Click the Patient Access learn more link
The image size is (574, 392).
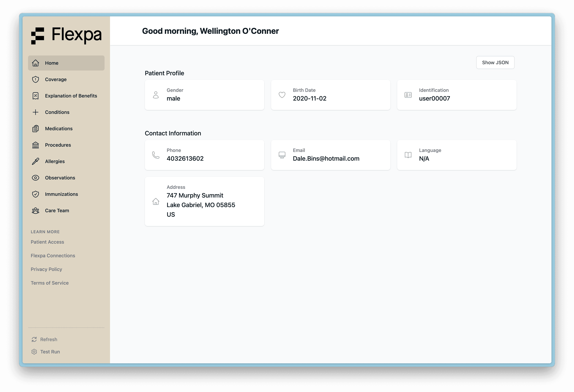point(47,242)
